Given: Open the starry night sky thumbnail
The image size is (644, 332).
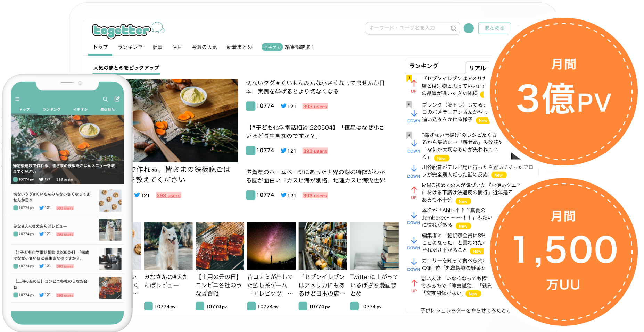Looking at the screenshot, I should (x=271, y=246).
